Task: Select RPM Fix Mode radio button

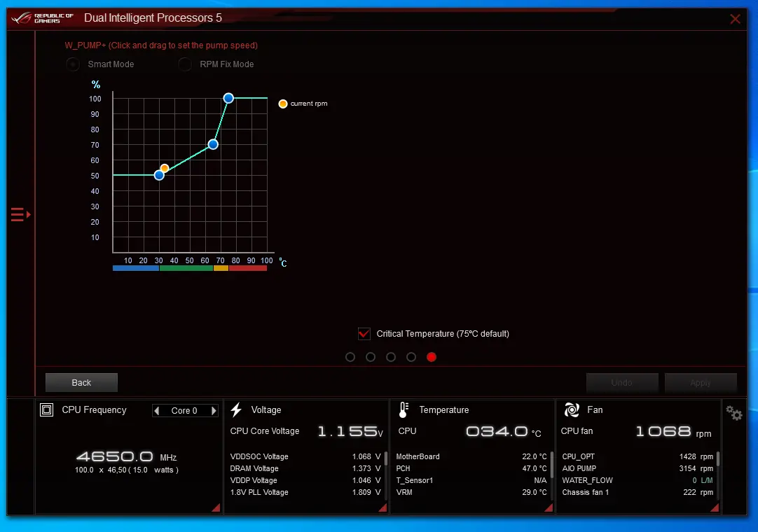Action: [185, 64]
